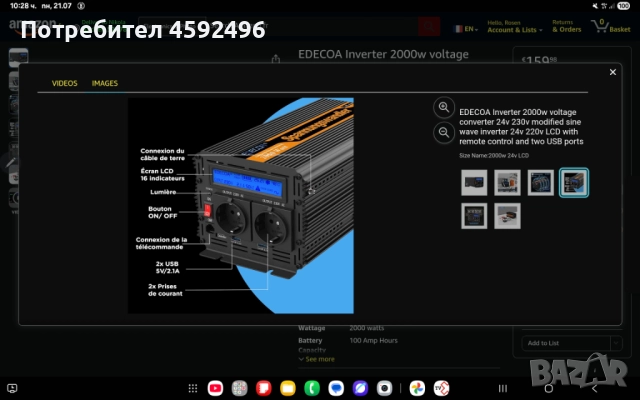Click Add to List button
The image size is (640, 400).
pyautogui.click(x=565, y=343)
